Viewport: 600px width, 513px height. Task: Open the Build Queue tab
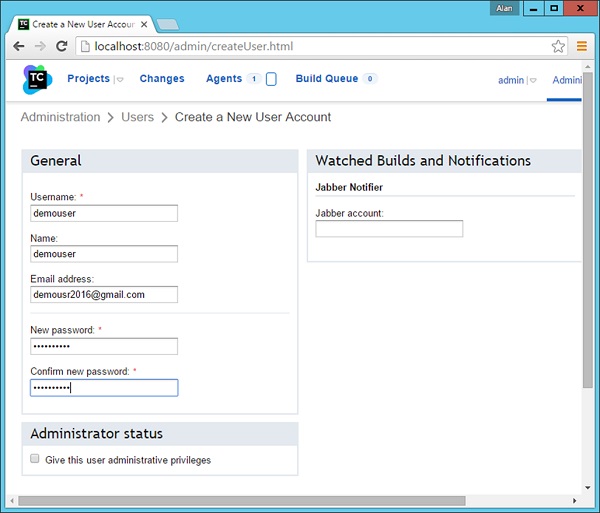tap(328, 79)
